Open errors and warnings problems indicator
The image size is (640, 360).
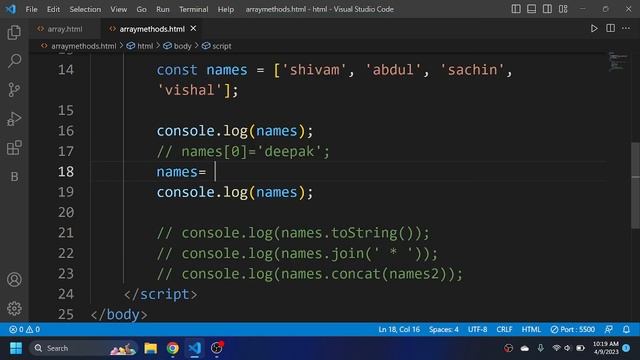tap(24, 329)
